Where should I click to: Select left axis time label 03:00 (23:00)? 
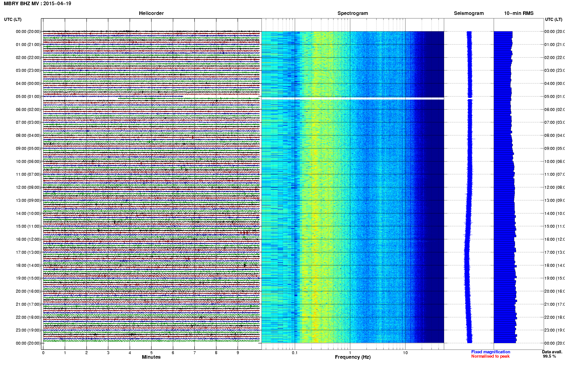pyautogui.click(x=28, y=70)
